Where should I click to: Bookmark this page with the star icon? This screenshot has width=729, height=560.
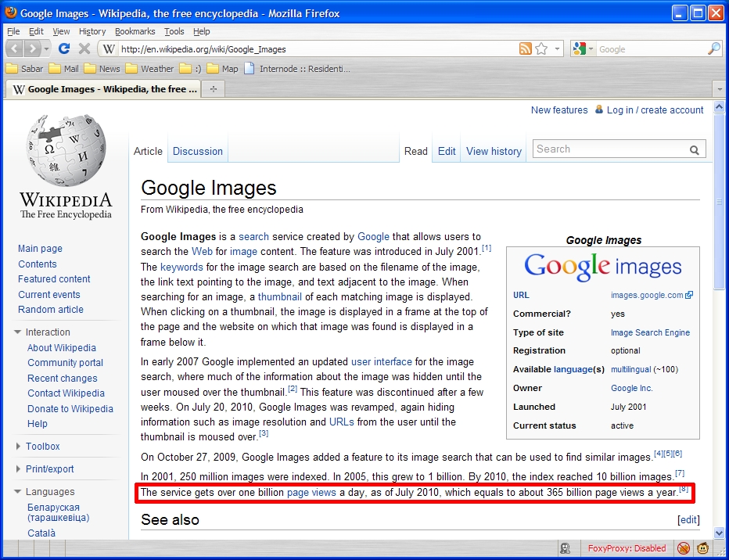click(541, 48)
